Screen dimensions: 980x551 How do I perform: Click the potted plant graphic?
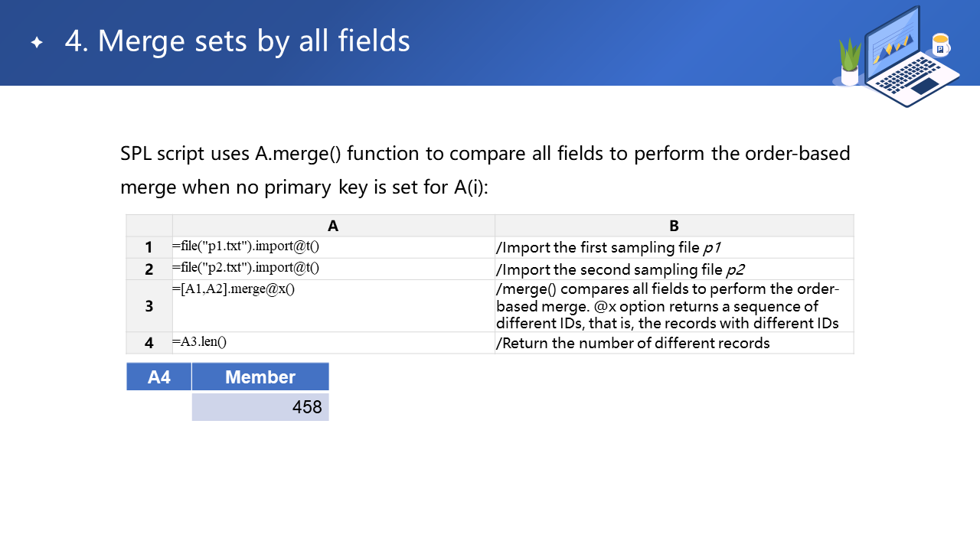point(850,63)
